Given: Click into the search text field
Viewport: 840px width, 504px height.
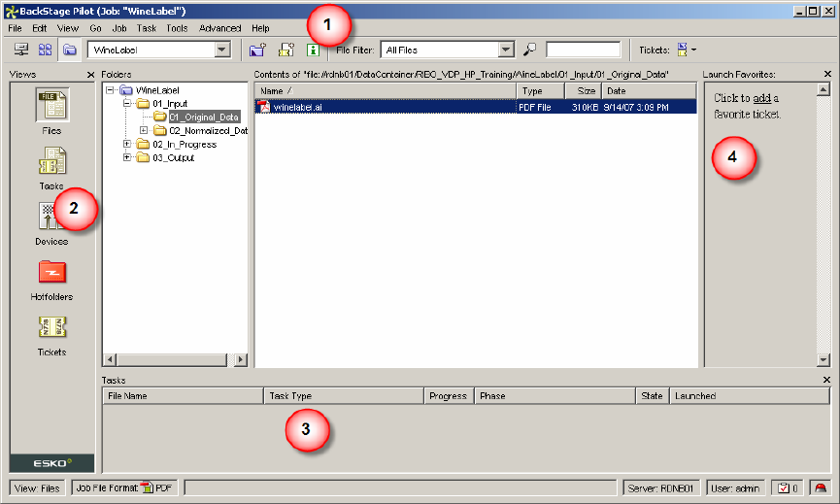Looking at the screenshot, I should click(x=583, y=50).
